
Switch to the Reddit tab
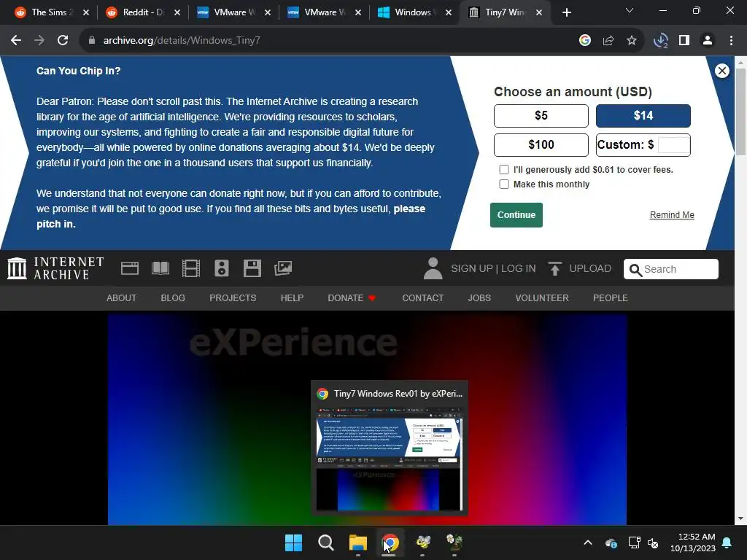143,12
